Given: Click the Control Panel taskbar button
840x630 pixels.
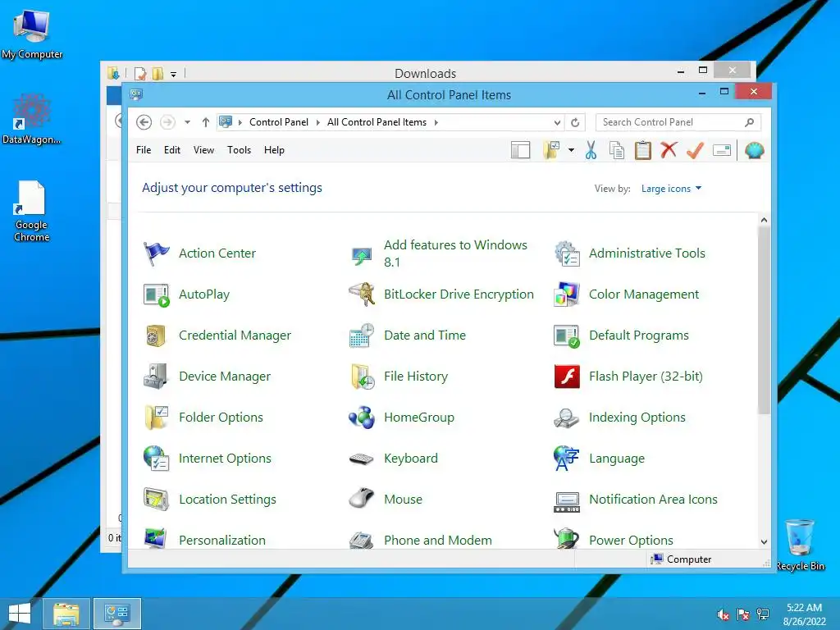Looking at the screenshot, I should [x=117, y=614].
